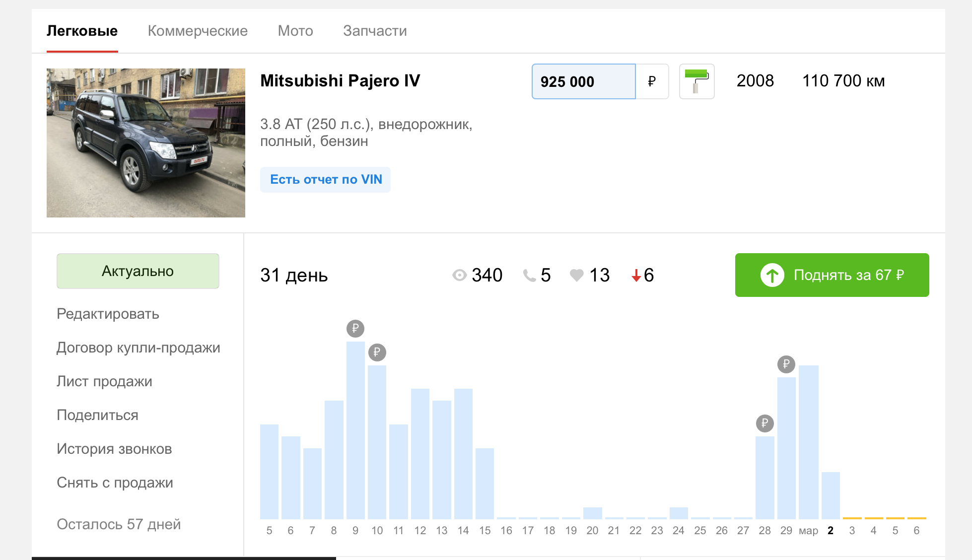The height and width of the screenshot is (560, 972).
Task: Click the 925 000 price input field
Action: pyautogui.click(x=583, y=81)
